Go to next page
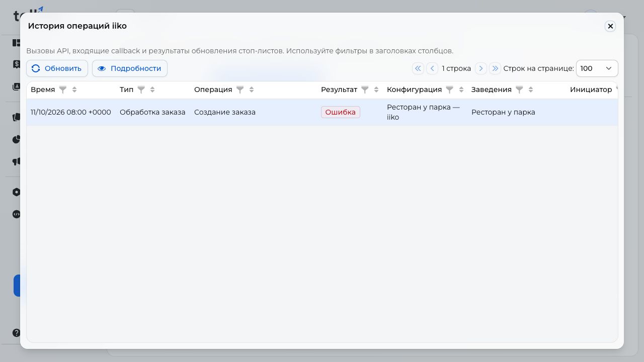The height and width of the screenshot is (362, 644). 481,68
